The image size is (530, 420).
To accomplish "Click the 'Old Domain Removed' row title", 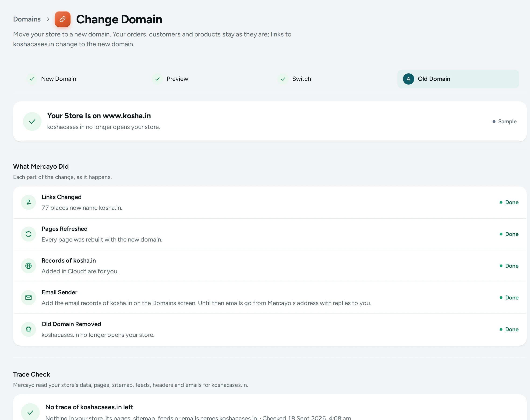I will pos(71,324).
